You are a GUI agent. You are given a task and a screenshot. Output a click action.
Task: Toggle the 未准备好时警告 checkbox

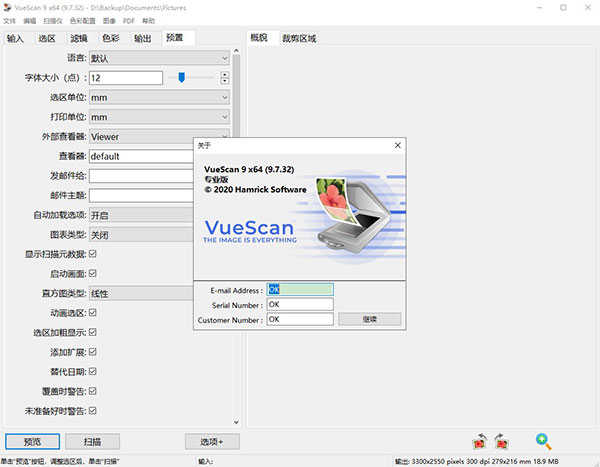tap(93, 411)
